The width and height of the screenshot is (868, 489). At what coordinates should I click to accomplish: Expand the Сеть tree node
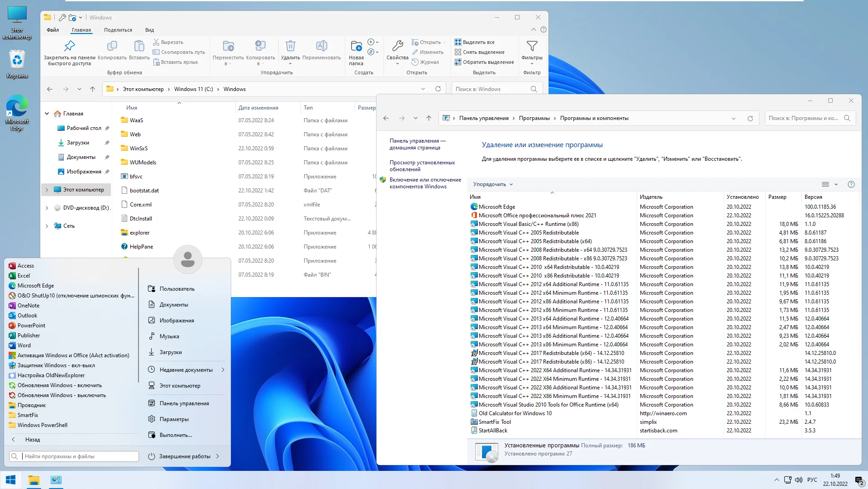tap(47, 226)
